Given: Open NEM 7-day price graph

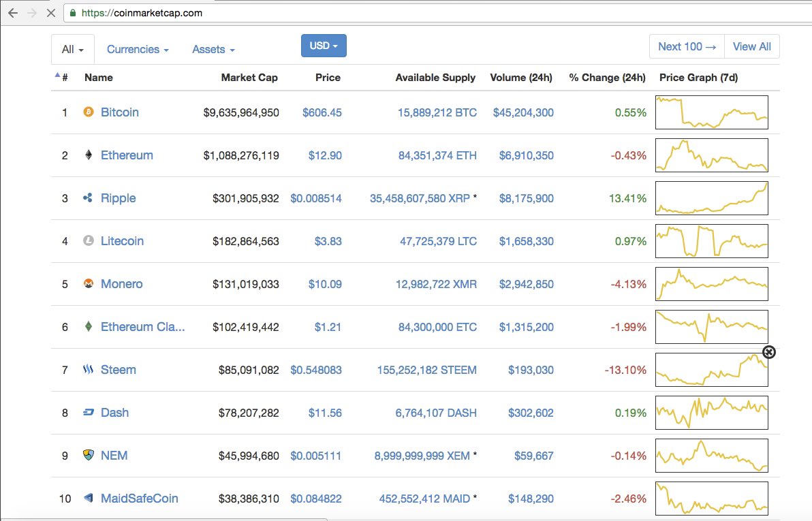Looking at the screenshot, I should tap(712, 456).
